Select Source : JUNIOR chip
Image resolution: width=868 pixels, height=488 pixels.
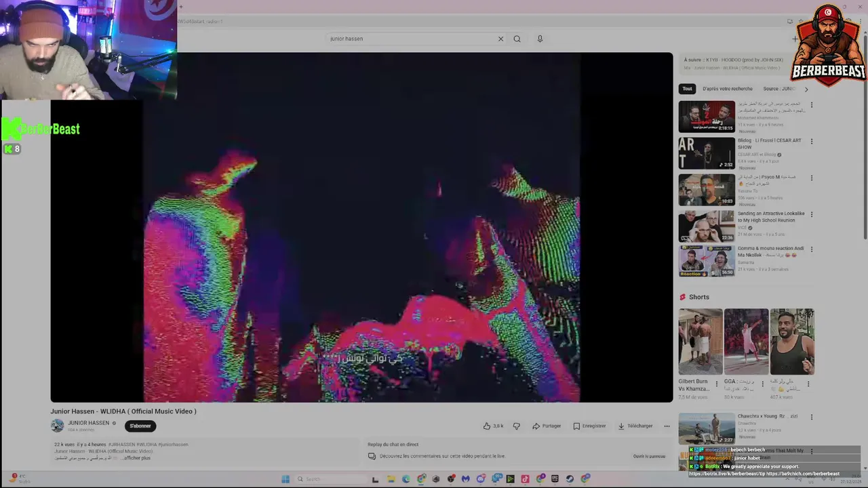(780, 89)
